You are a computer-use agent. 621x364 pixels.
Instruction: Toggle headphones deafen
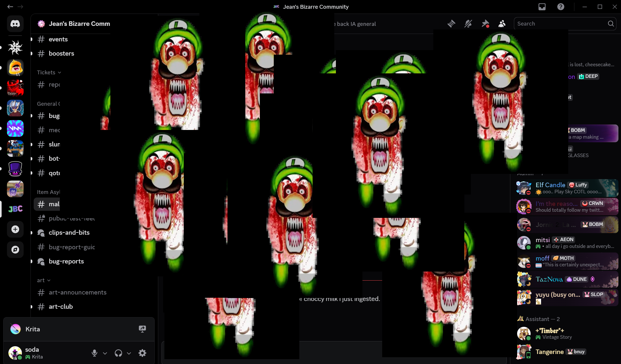click(118, 353)
